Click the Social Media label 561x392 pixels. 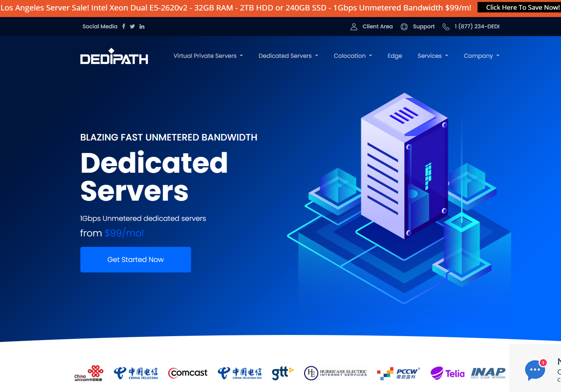(100, 26)
